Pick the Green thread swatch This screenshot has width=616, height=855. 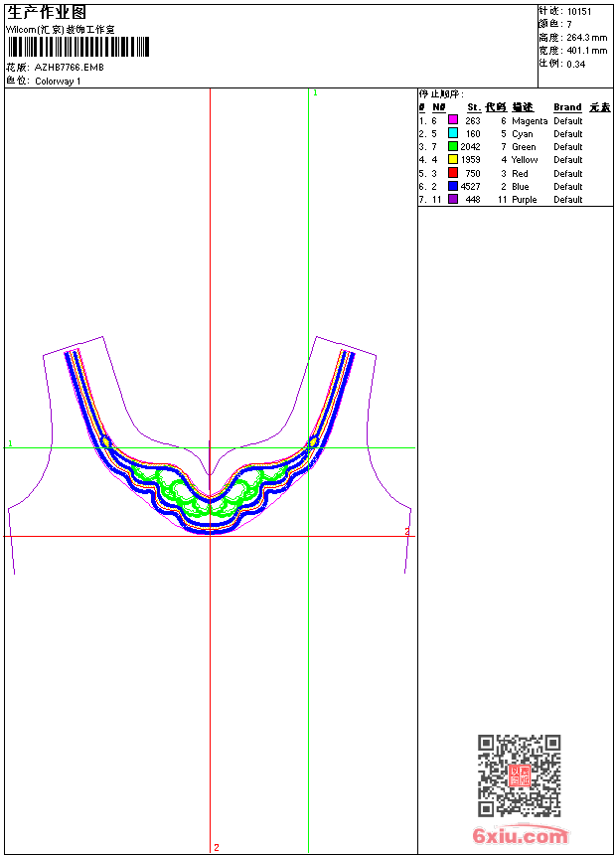pyautogui.click(x=453, y=146)
